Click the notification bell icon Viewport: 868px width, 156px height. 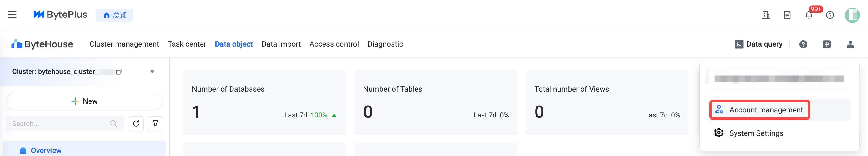click(808, 15)
